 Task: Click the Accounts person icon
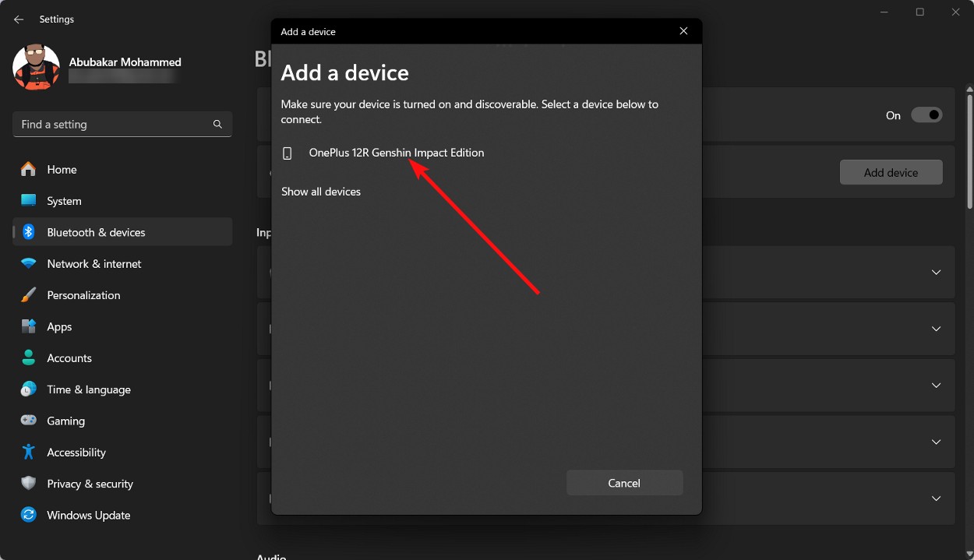(x=30, y=357)
